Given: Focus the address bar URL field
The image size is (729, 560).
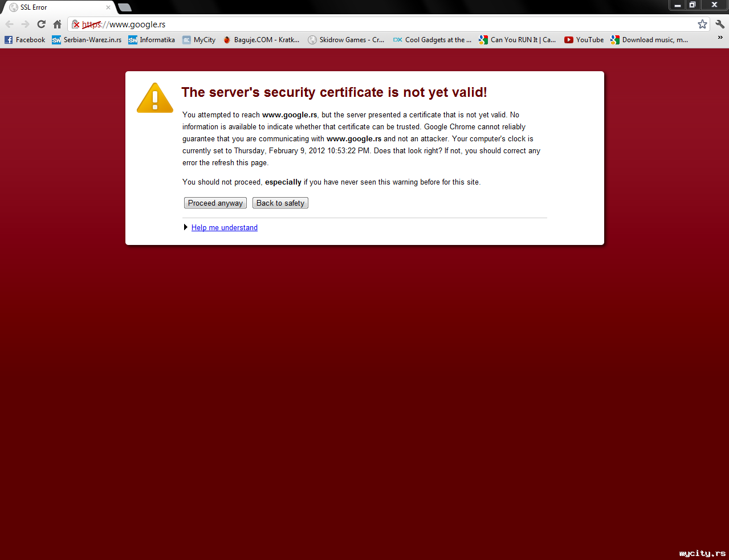Looking at the screenshot, I should (388, 24).
